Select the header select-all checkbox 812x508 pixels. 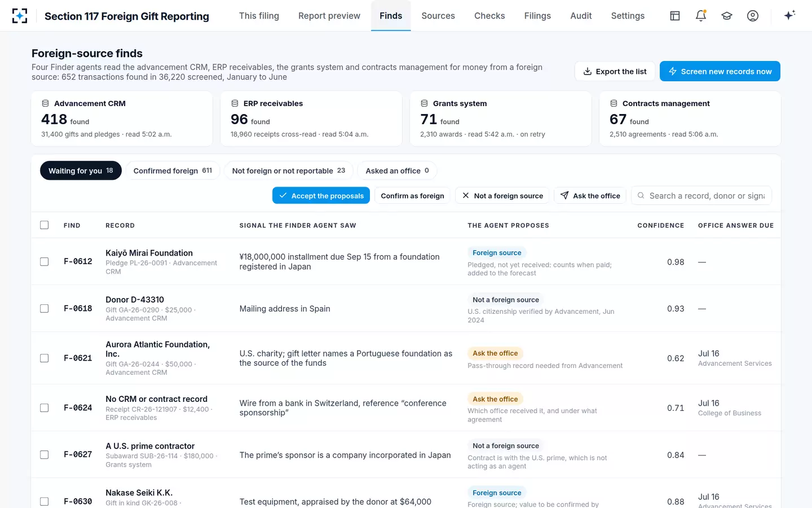[x=45, y=225]
